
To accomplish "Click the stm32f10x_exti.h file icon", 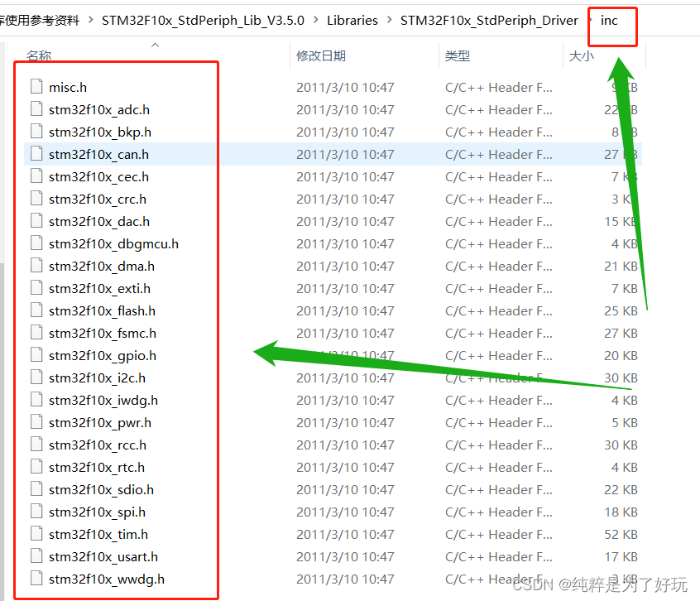I will click(36, 287).
